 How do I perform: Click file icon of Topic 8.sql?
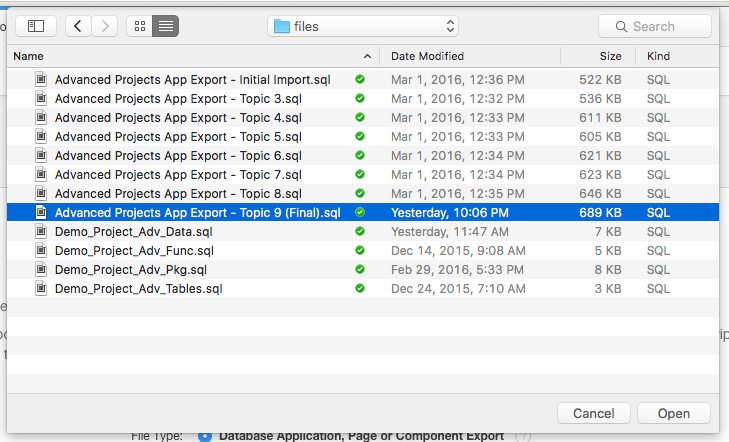[41, 194]
